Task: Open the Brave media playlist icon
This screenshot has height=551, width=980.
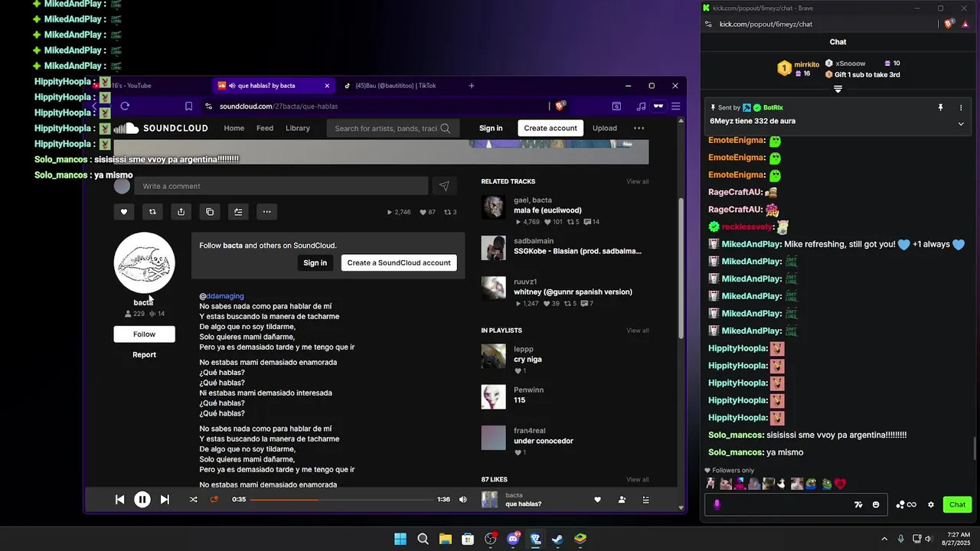Action: click(642, 106)
